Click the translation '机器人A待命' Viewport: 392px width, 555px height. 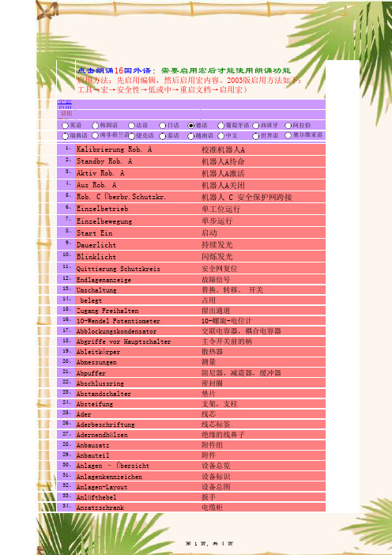click(223, 162)
